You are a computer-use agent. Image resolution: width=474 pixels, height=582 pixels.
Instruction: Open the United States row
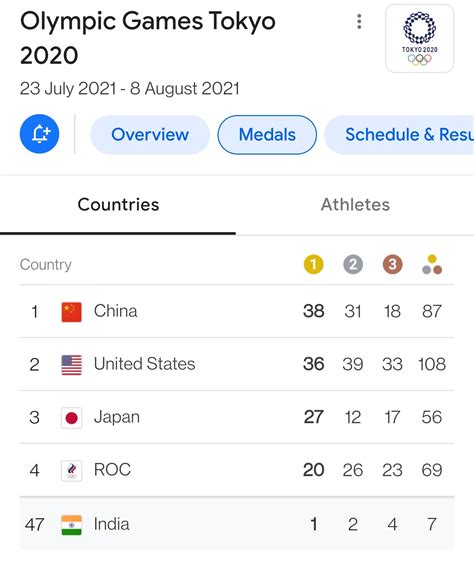(237, 364)
